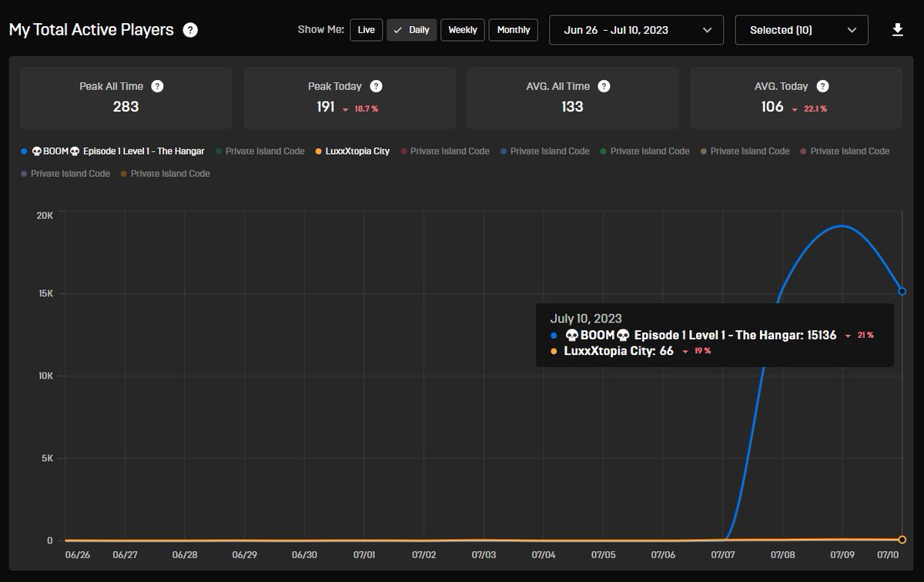
Task: Click the help icon next to Peak Today
Action: 376,86
